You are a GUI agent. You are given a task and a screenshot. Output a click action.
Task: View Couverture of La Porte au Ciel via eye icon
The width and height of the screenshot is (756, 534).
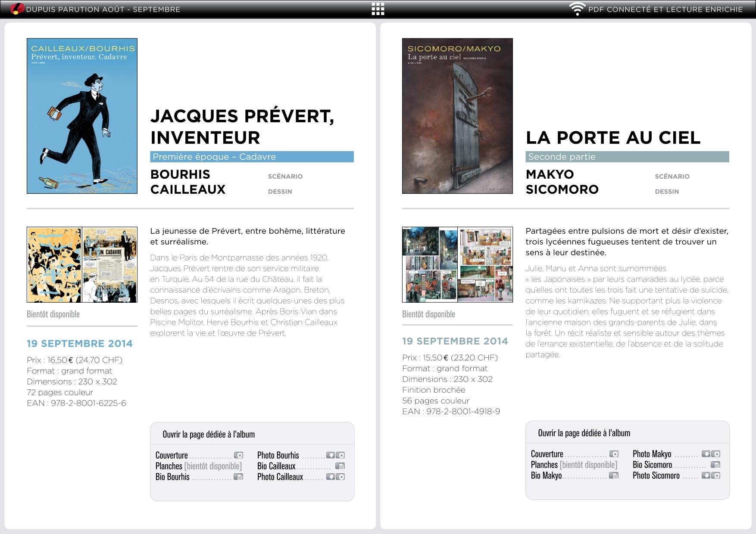pos(614,454)
